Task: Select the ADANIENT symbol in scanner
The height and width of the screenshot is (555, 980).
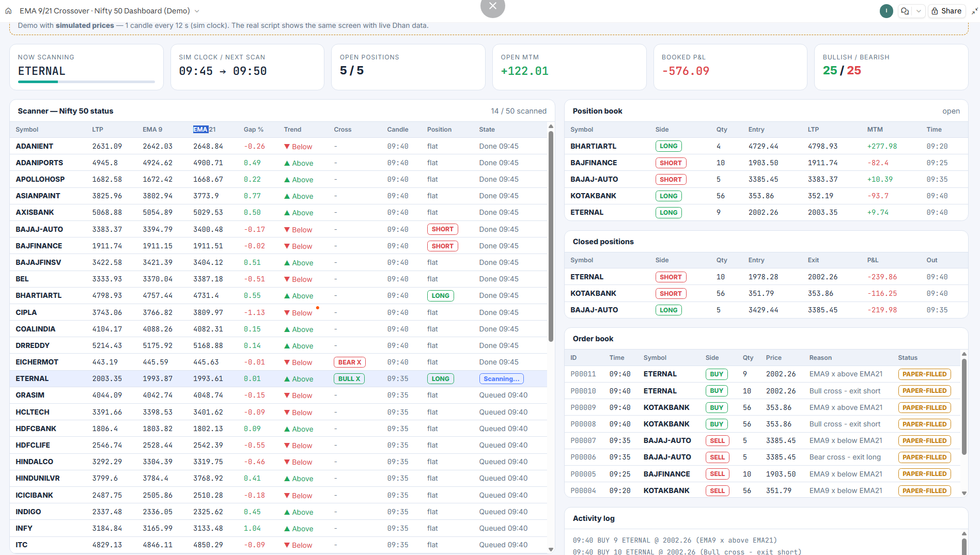Action: [35, 146]
